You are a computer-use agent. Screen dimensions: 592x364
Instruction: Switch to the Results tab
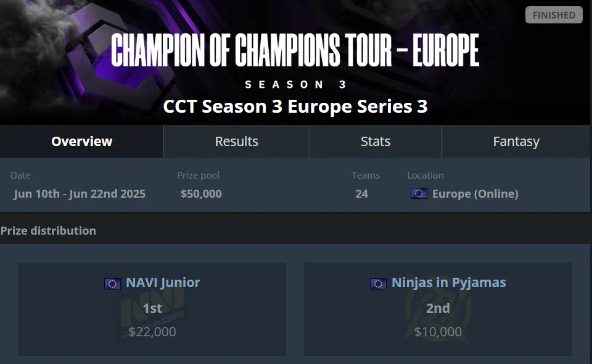pyautogui.click(x=237, y=142)
